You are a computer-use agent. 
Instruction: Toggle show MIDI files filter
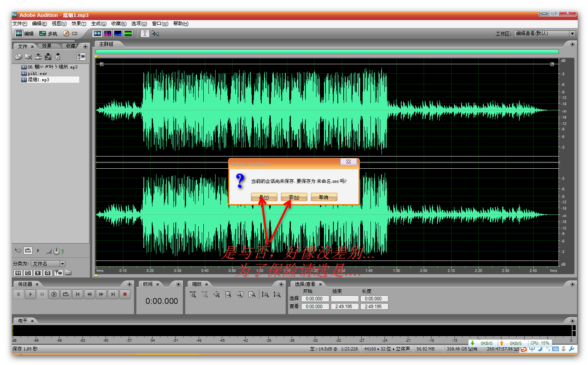pyautogui.click(x=48, y=273)
